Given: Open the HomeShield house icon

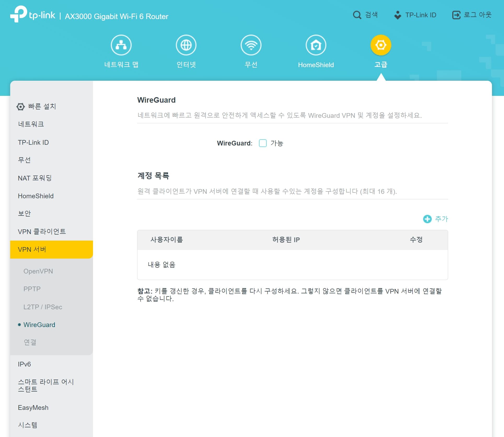Looking at the screenshot, I should coord(316,45).
